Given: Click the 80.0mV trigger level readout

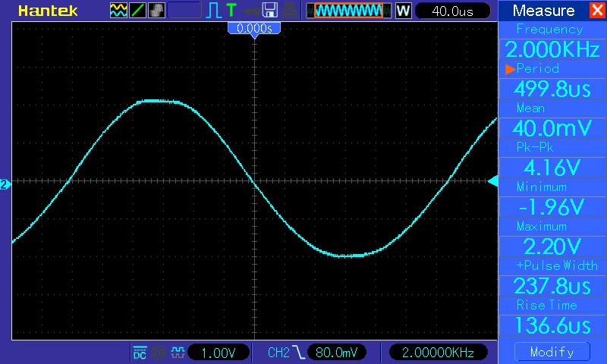Looking at the screenshot, I should pyautogui.click(x=336, y=353).
